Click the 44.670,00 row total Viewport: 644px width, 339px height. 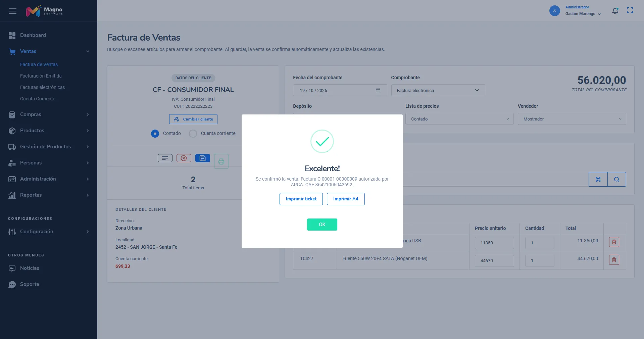[x=588, y=258]
